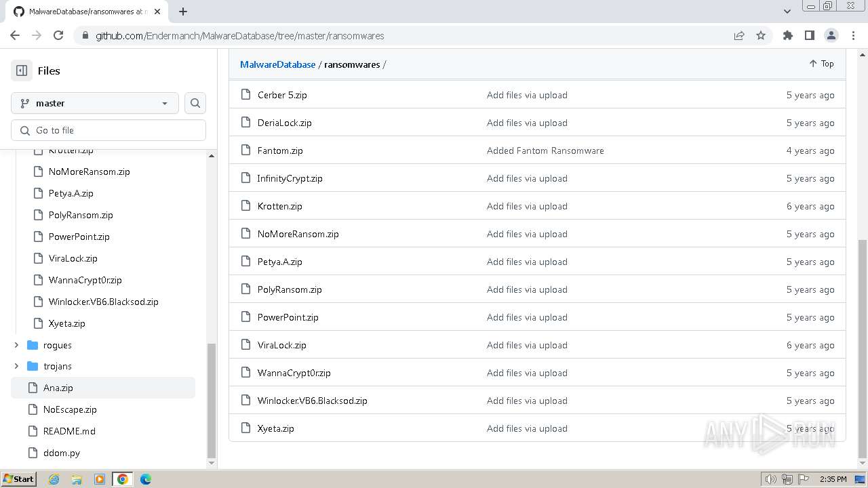Click file icon beside ViraLock.zip in main list
This screenshot has height=488, width=868.
(x=246, y=345)
